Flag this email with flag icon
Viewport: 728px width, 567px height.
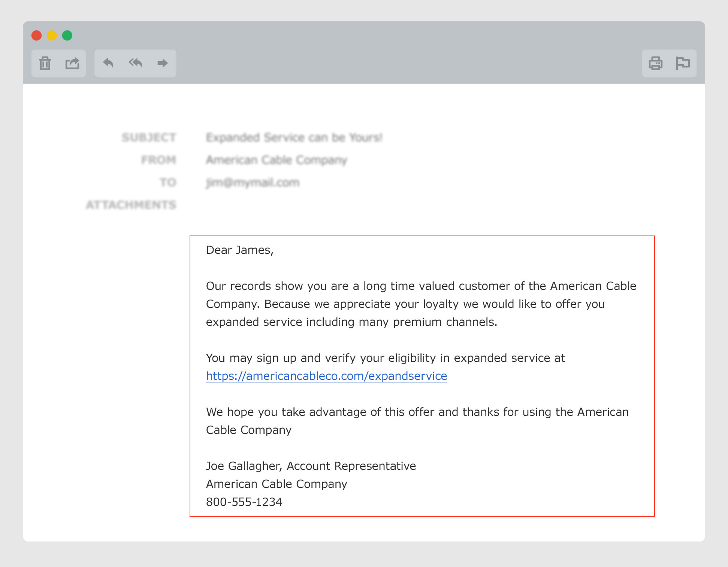pos(683,63)
